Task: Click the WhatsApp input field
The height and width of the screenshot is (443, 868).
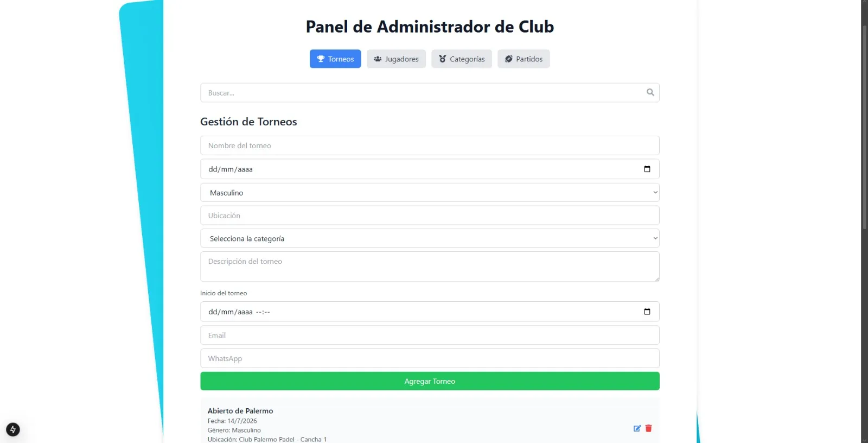Action: [x=430, y=358]
